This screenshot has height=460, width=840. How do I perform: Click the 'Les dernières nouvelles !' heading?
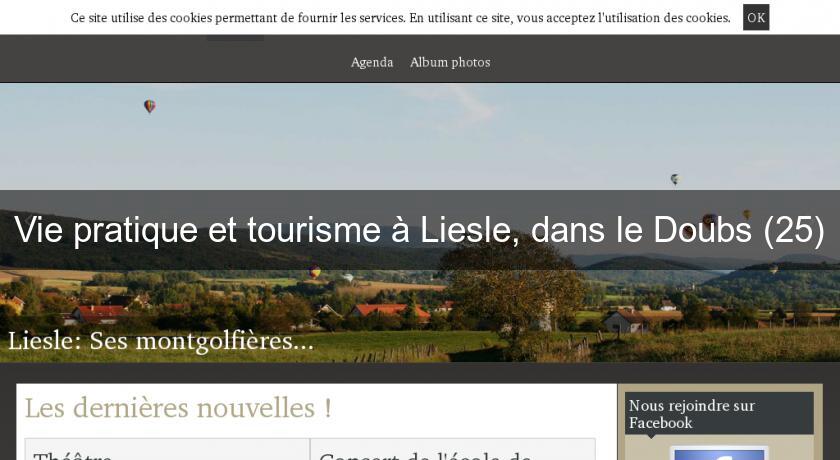[178, 408]
